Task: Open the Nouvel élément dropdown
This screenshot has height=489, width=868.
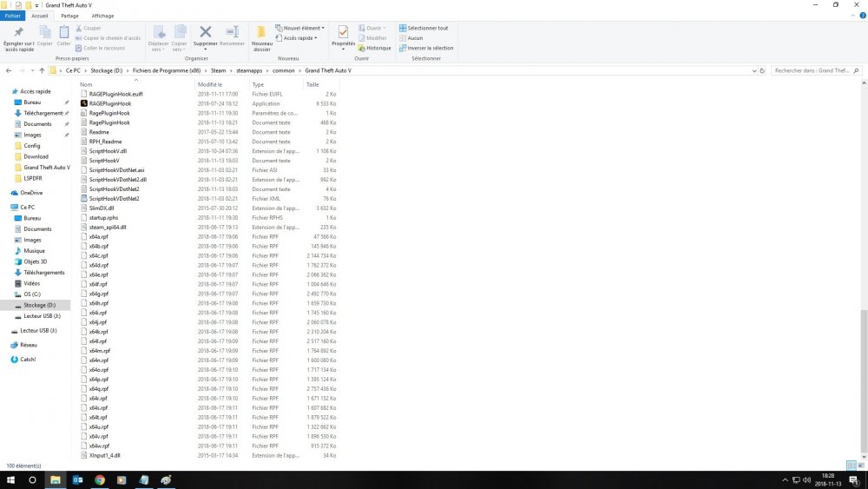Action: point(300,29)
